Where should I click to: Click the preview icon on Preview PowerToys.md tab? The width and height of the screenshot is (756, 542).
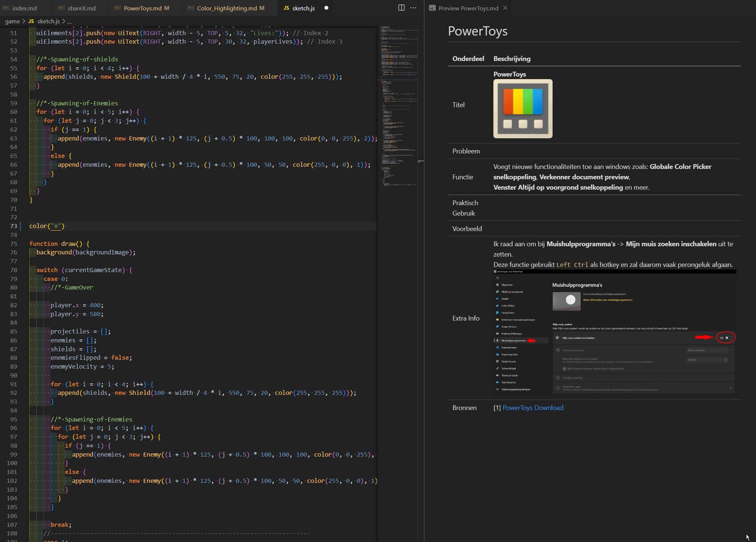[432, 8]
